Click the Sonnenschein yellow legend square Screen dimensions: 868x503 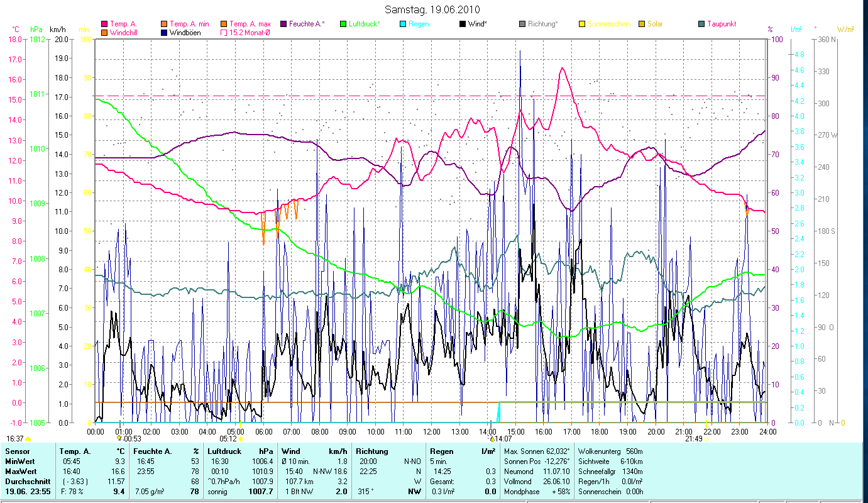point(582,24)
